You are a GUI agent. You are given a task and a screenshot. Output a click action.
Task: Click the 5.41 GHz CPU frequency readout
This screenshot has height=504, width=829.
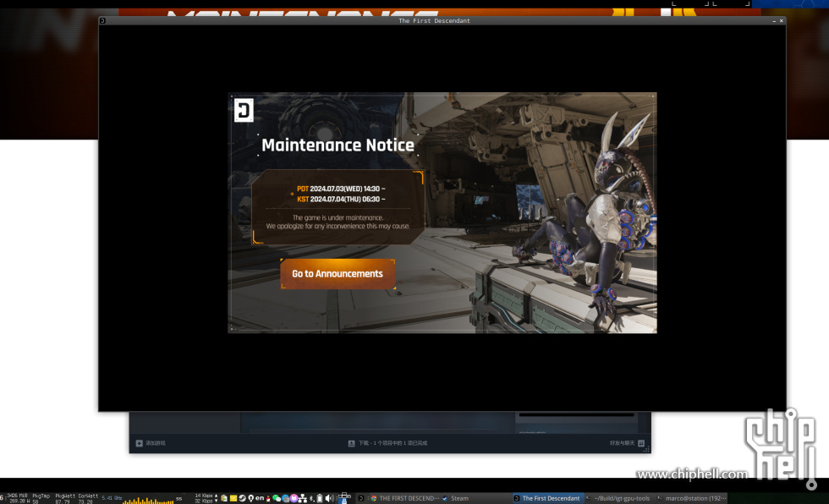tap(112, 498)
